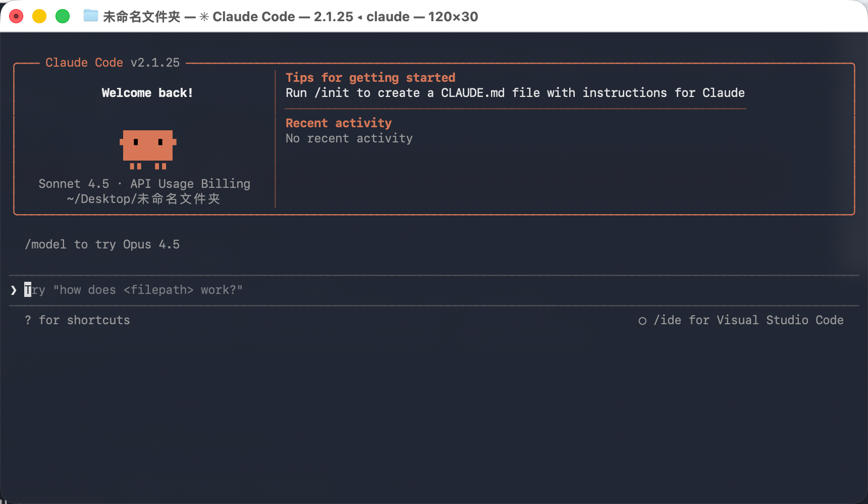Click the "Welcome back!" greeting
This screenshot has width=868, height=504.
click(147, 93)
